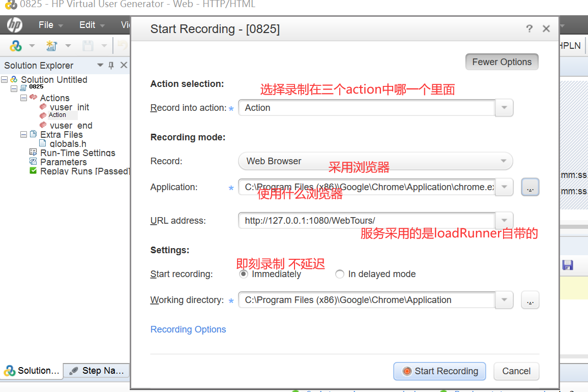Select vuser_init action in tree
The height and width of the screenshot is (392, 588).
[x=69, y=107]
